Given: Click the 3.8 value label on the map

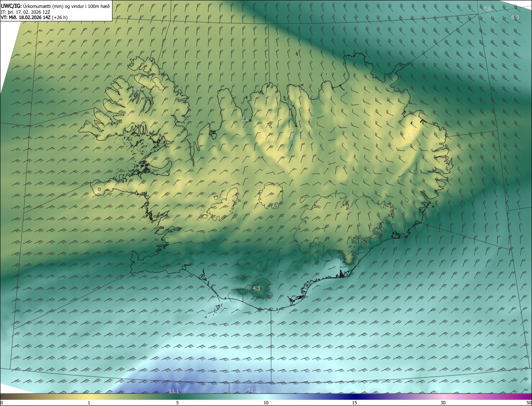Looking at the screenshot, I should click(x=293, y=137).
